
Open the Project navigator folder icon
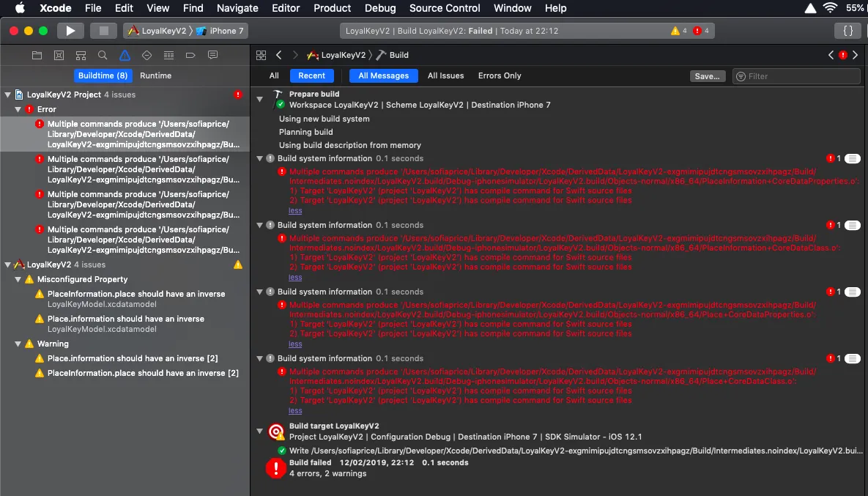click(37, 56)
